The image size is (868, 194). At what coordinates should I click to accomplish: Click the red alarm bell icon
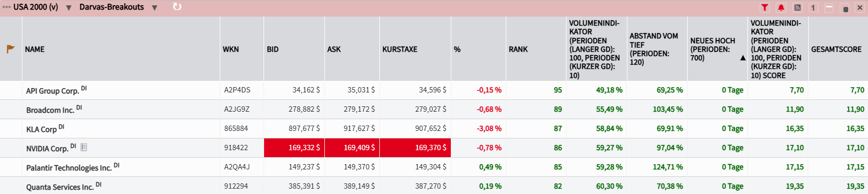pyautogui.click(x=781, y=7)
